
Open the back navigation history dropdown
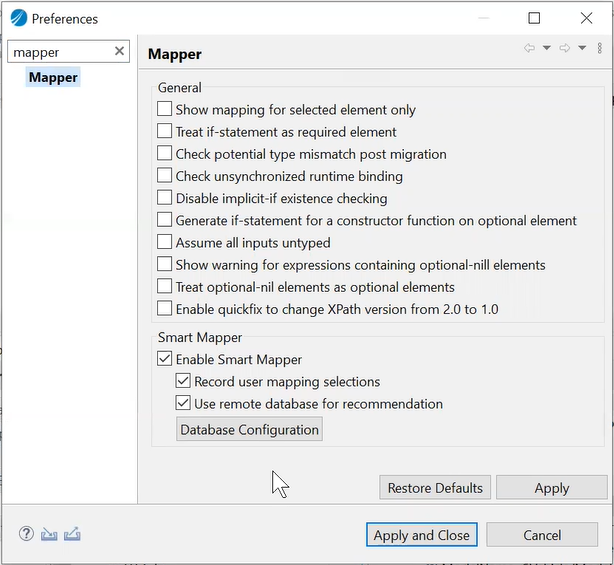[547, 48]
